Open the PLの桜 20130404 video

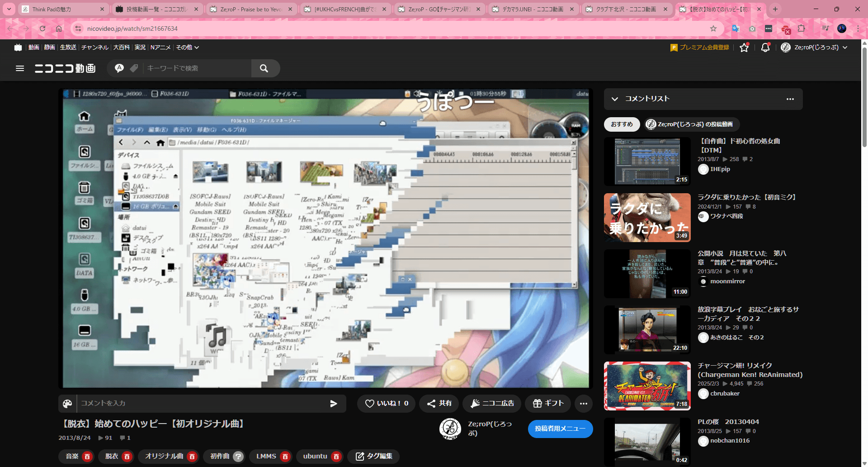[647, 442]
